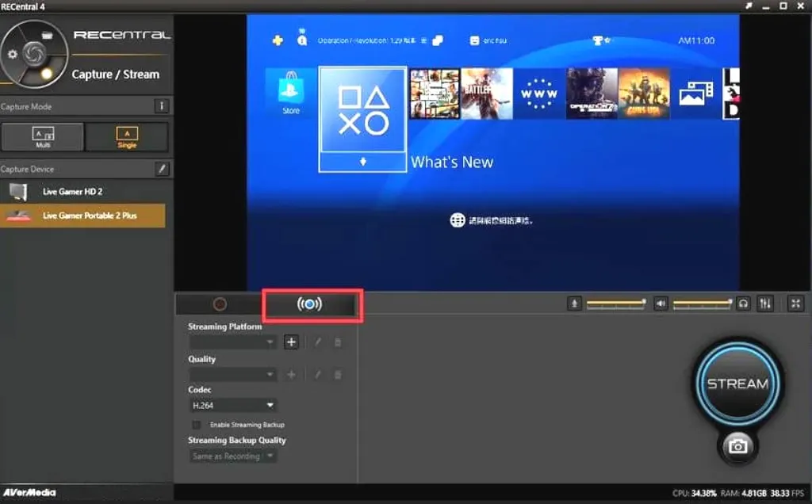Click the RAM usage readout
The height and width of the screenshot is (504, 812).
743,493
